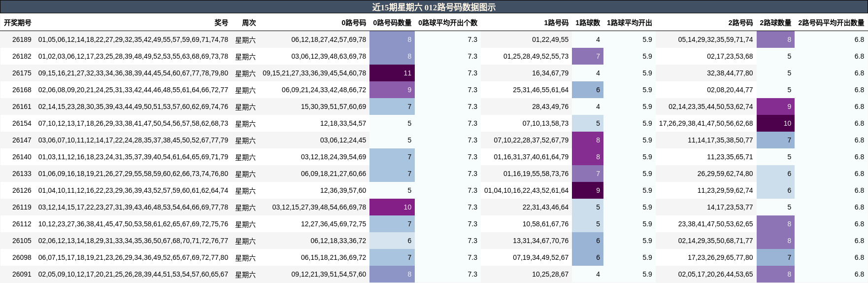
Task: Click the 1路球数 column header
Action: point(588,23)
